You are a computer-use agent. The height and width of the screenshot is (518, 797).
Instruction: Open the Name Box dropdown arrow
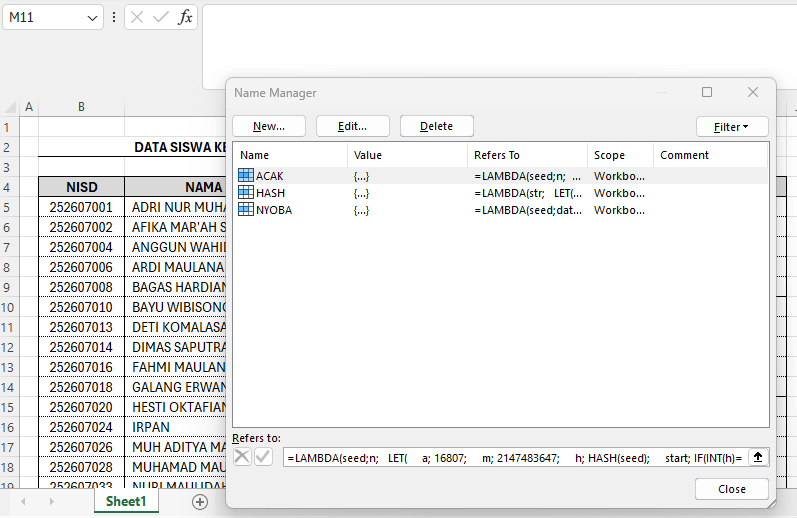92,18
